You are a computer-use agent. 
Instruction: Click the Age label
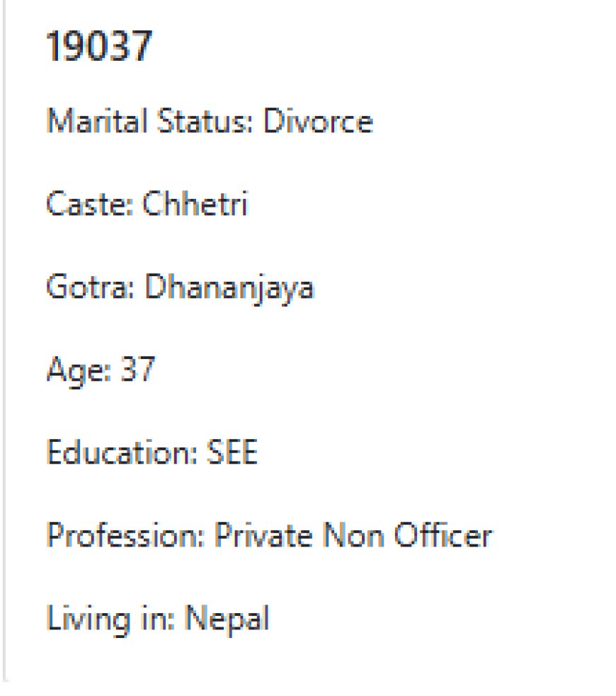(x=78, y=370)
